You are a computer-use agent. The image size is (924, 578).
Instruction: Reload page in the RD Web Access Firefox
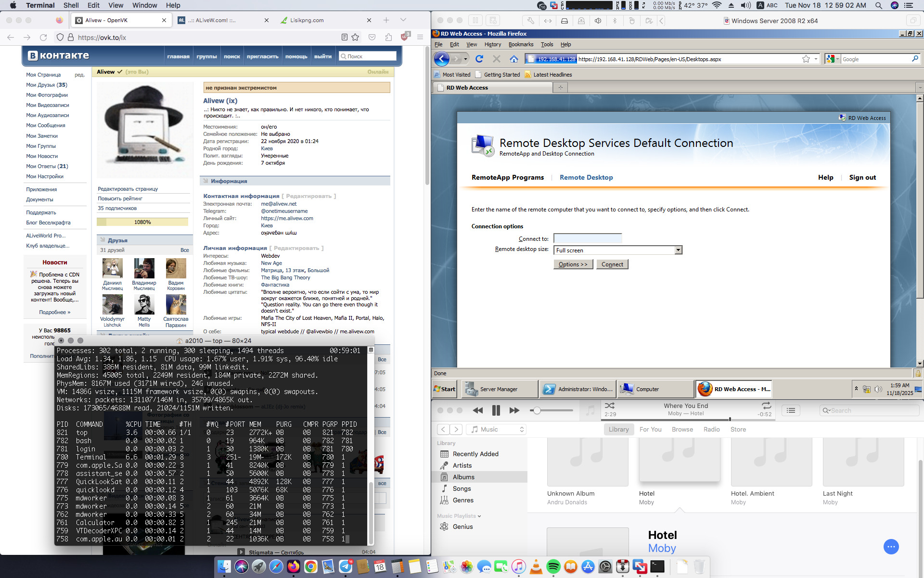pos(479,59)
